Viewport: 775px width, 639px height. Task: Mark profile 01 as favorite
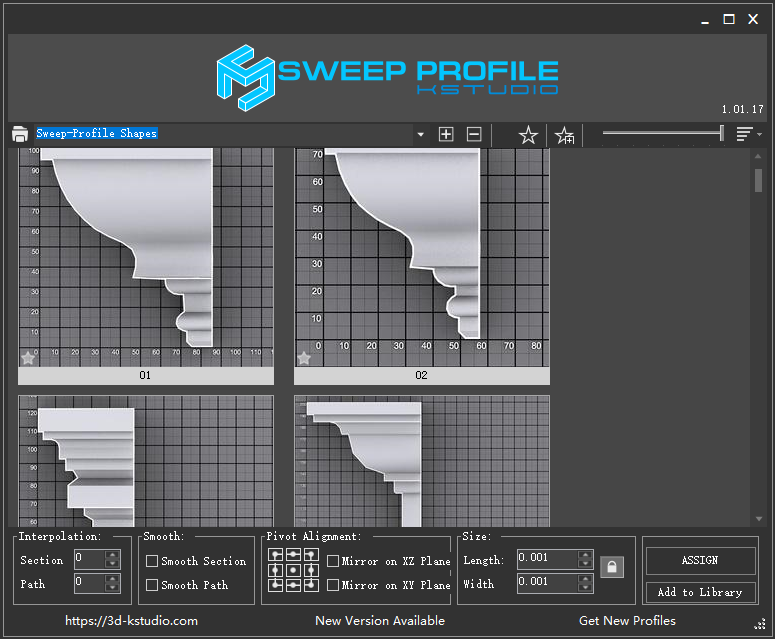point(28,358)
